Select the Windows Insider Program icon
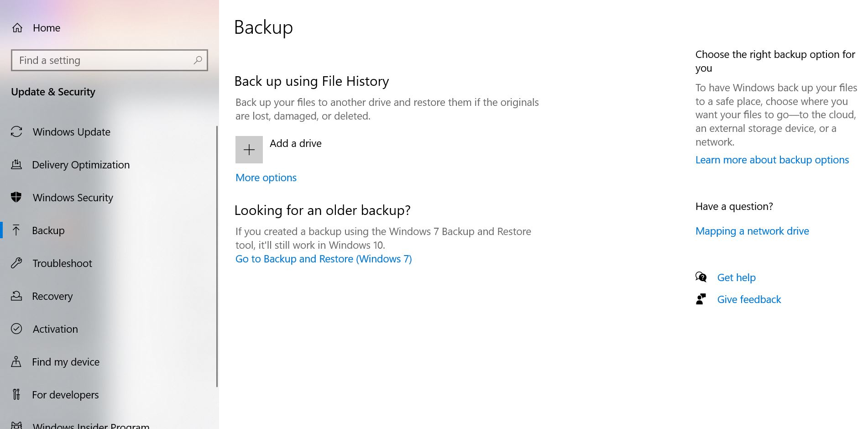 [x=17, y=424]
